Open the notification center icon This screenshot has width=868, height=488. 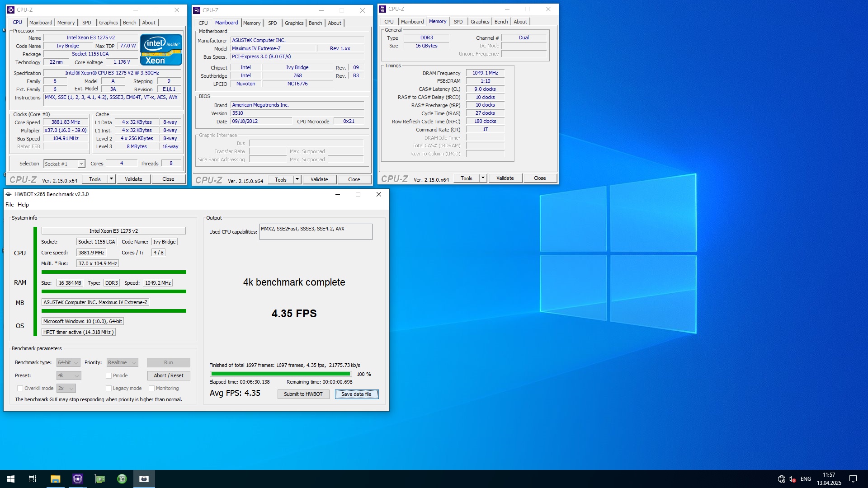coord(853,479)
